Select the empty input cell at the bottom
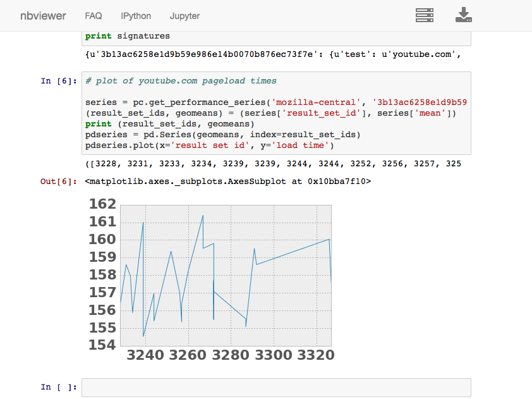 point(276,387)
